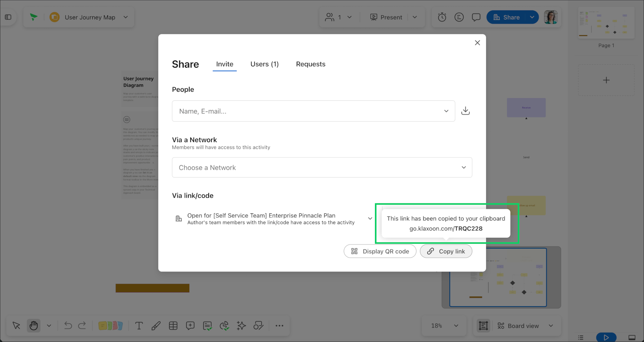
Task: Click the blue play button at bottom
Action: pyautogui.click(x=606, y=337)
